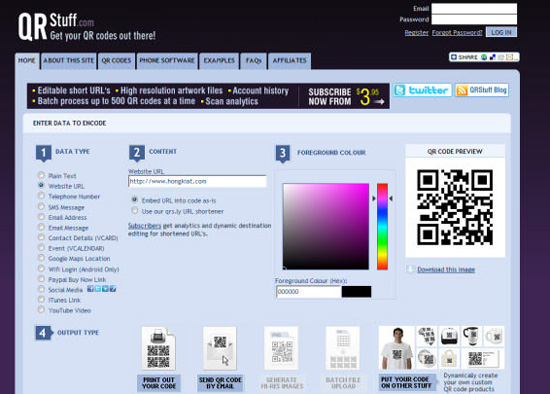
Task: Click the Foreground Colour hex input field
Action: [309, 292]
